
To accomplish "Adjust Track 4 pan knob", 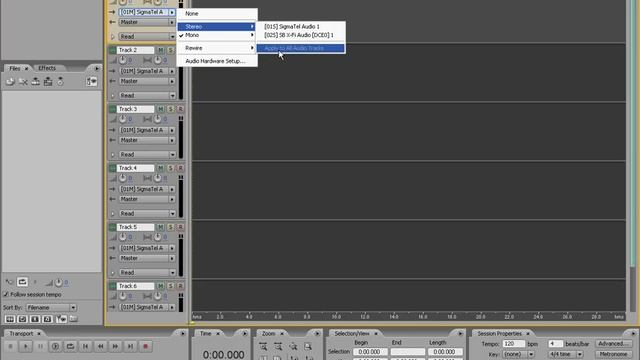I will (158, 178).
